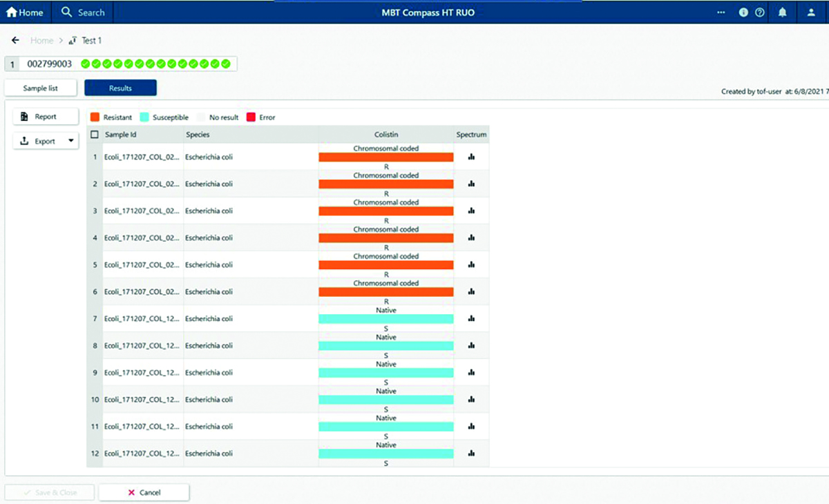This screenshot has height=504, width=829.
Task: View spectrum chart for sample row 7
Action: [471, 318]
